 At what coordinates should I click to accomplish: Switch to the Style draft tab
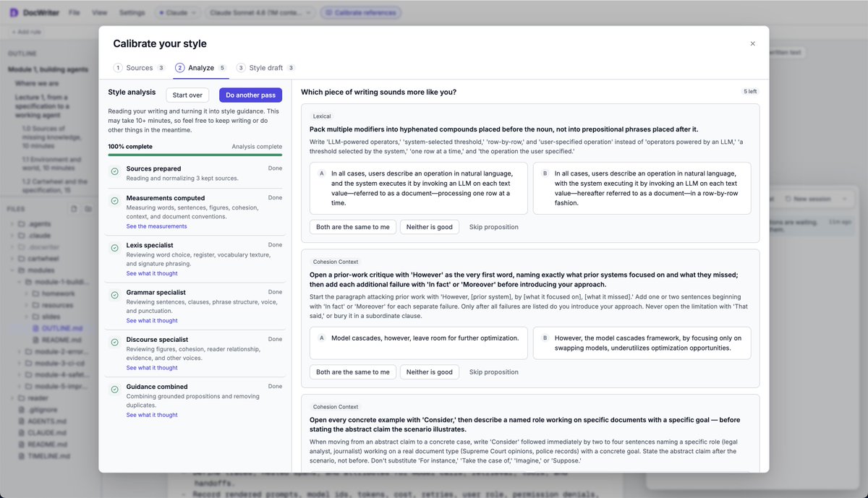click(x=266, y=68)
